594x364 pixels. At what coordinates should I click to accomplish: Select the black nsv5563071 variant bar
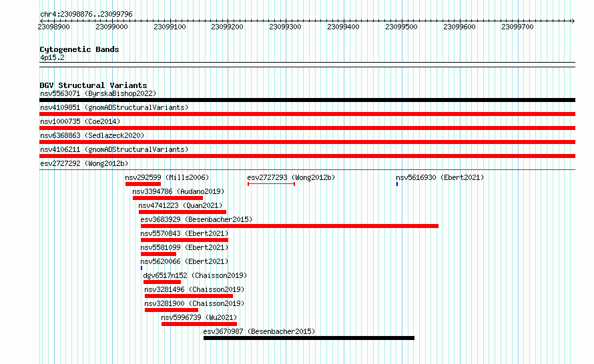tap(307, 100)
